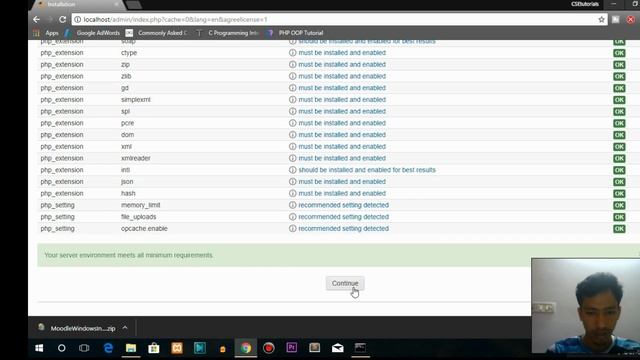
Task: Open info link for simplexml extension
Action: pos(342,100)
